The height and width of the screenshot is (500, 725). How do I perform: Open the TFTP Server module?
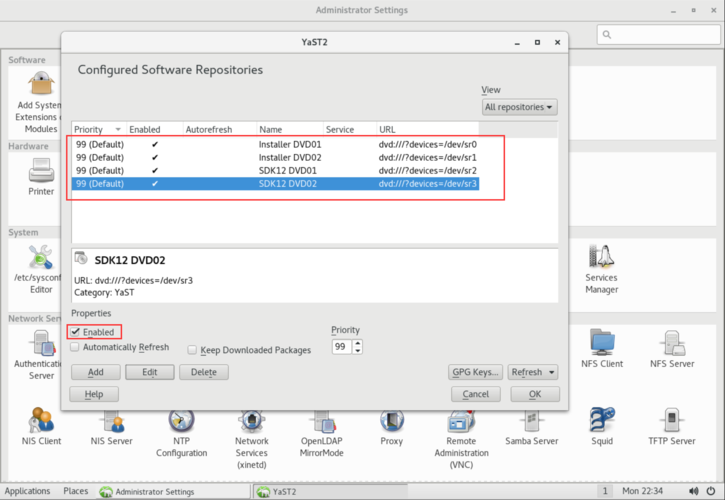(672, 420)
